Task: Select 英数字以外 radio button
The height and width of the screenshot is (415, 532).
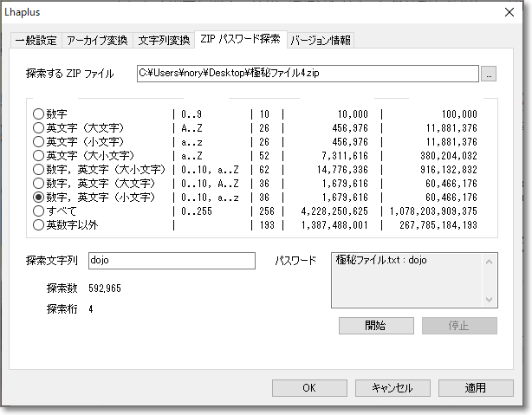Action: 38,224
